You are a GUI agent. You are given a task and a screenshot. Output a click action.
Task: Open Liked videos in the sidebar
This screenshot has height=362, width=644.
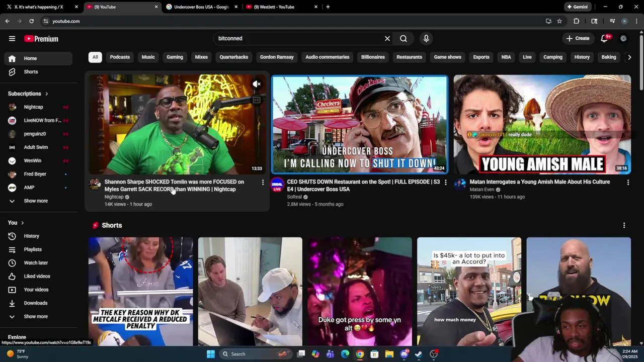tap(38, 276)
